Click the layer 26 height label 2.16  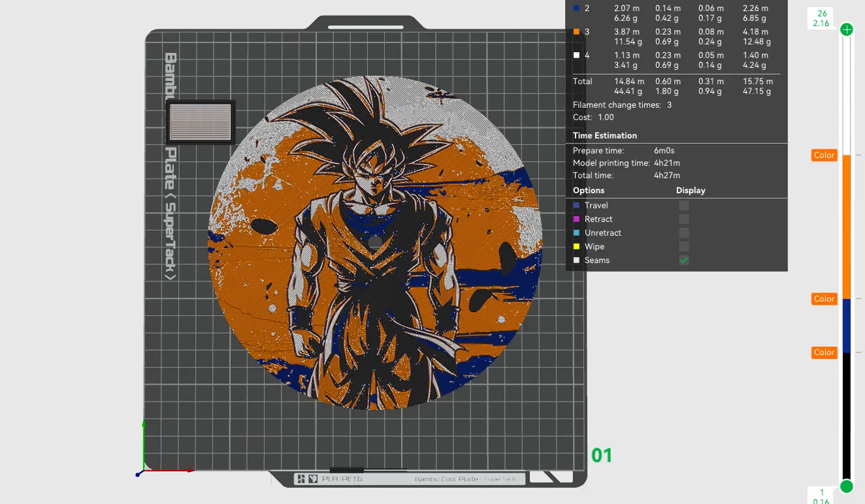[821, 24]
